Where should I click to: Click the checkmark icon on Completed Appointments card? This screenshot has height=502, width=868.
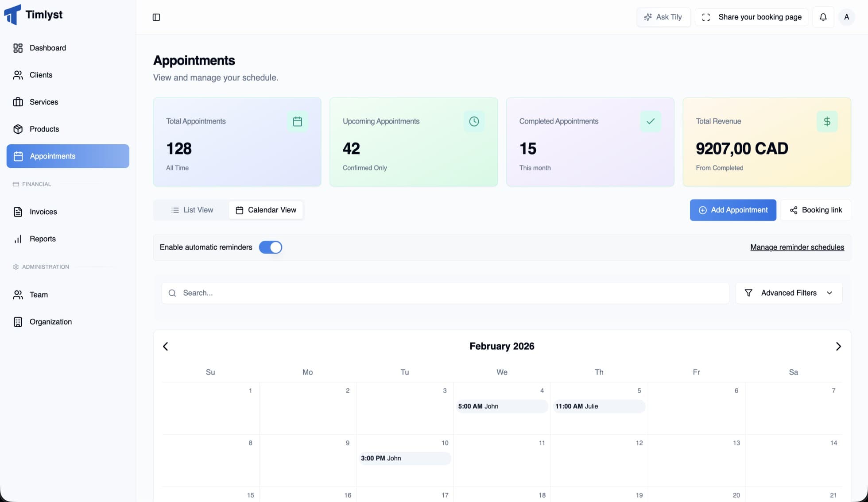650,121
